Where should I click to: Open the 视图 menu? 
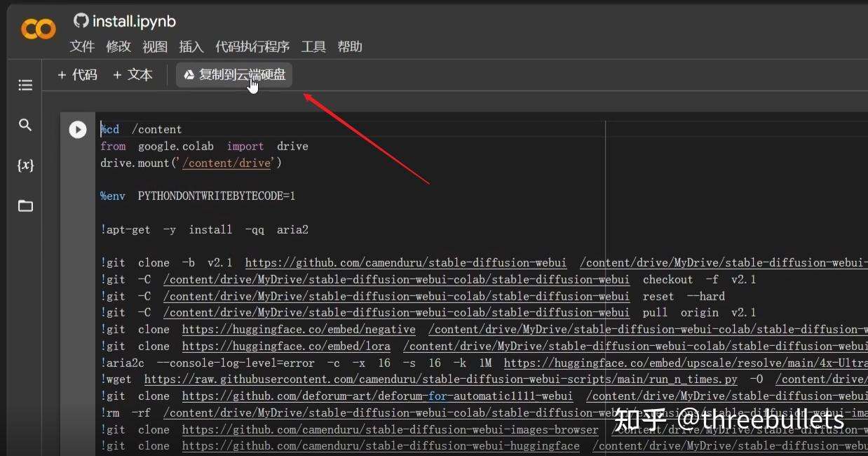154,46
